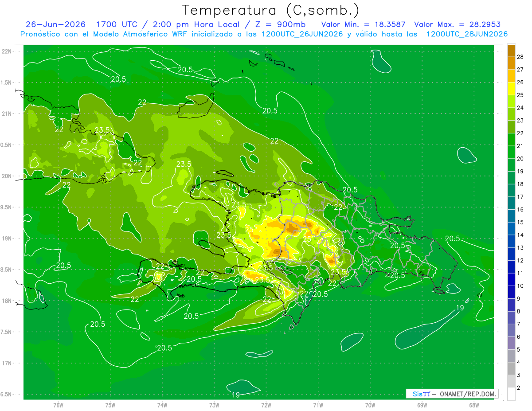532x411 pixels.
Task: Click the 74W longitude axis label
Action: point(162,405)
